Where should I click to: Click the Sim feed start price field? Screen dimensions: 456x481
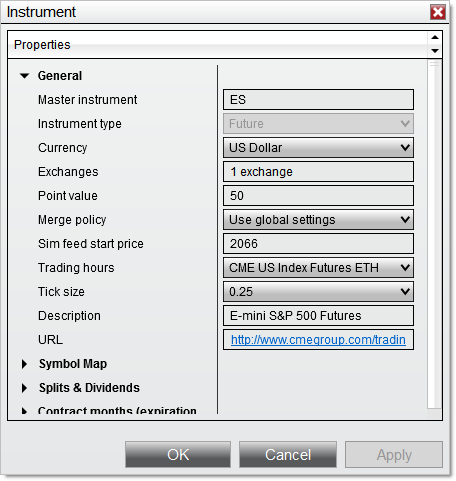point(318,244)
